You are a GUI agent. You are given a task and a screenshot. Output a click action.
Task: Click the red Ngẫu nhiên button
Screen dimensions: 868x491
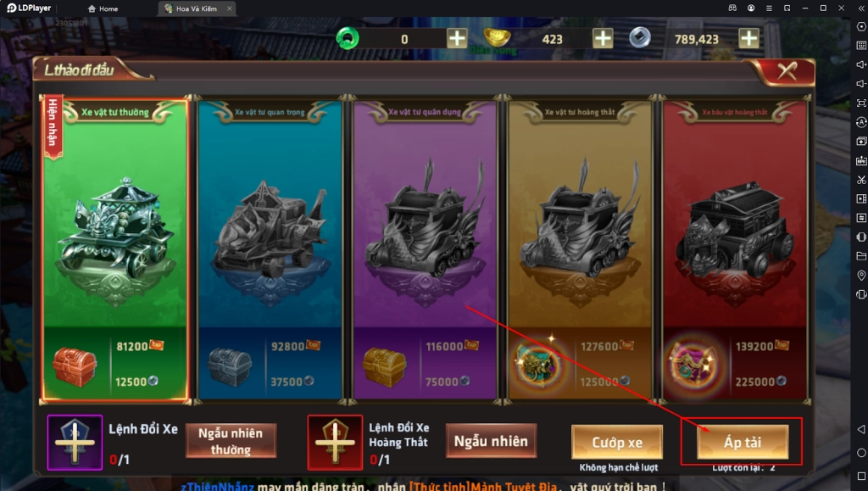pos(491,441)
